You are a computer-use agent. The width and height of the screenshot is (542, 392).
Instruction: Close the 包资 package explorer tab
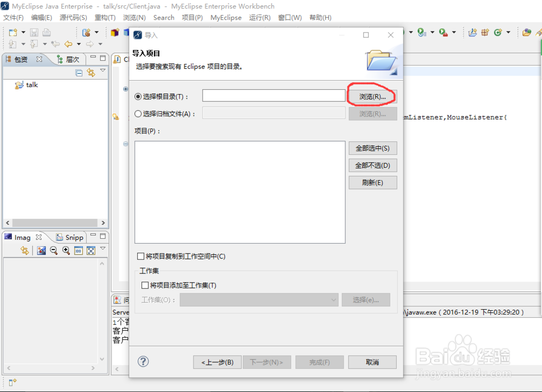pyautogui.click(x=39, y=59)
